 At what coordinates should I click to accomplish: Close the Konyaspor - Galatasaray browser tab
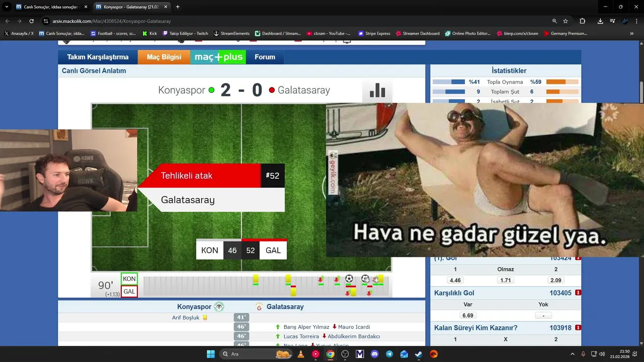[x=166, y=7]
